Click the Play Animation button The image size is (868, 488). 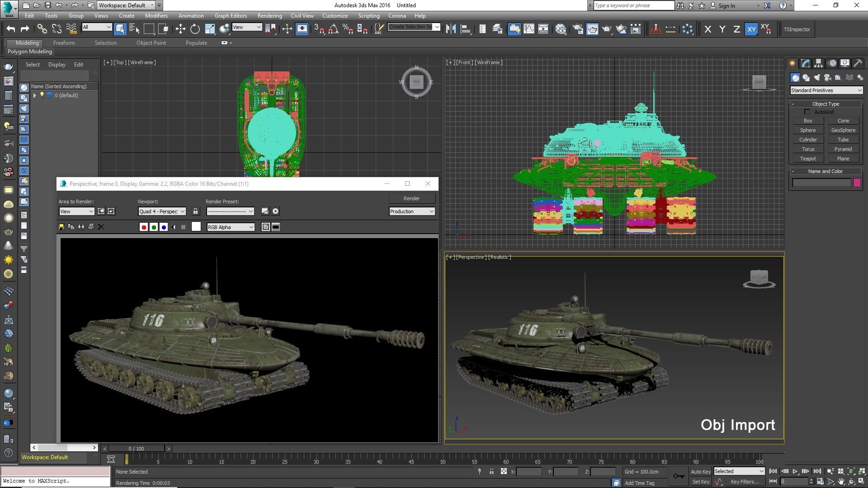pos(795,471)
